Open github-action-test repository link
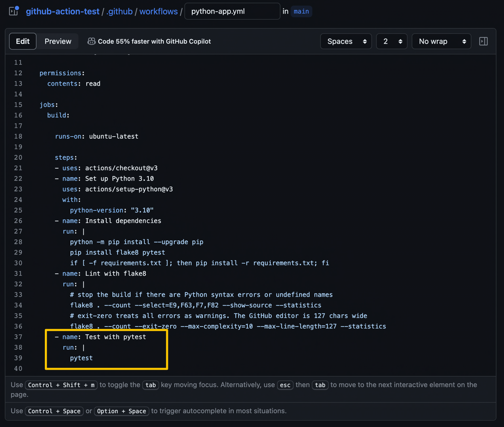The width and height of the screenshot is (504, 427). click(x=62, y=11)
